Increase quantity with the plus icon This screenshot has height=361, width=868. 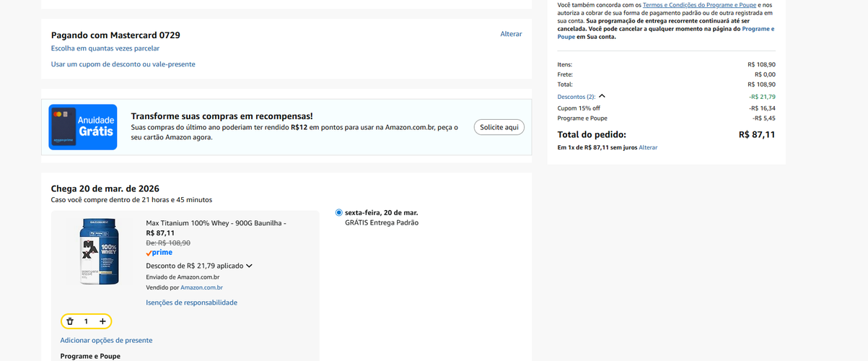click(102, 321)
